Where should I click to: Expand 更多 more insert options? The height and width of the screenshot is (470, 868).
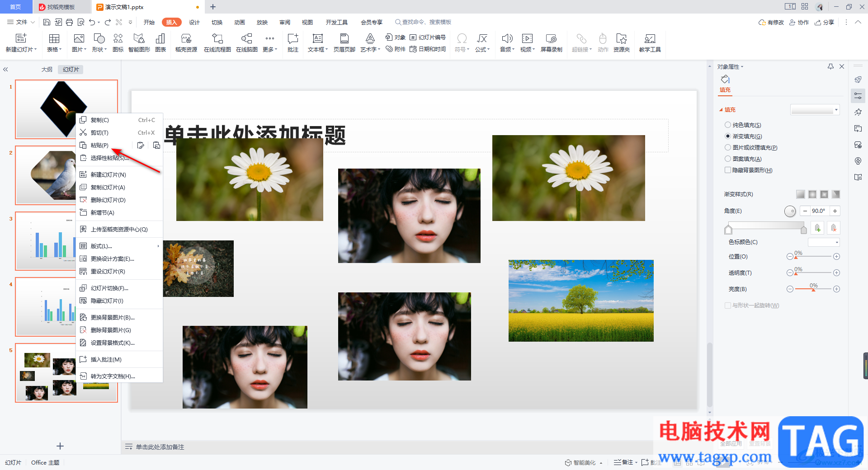[x=270, y=42]
